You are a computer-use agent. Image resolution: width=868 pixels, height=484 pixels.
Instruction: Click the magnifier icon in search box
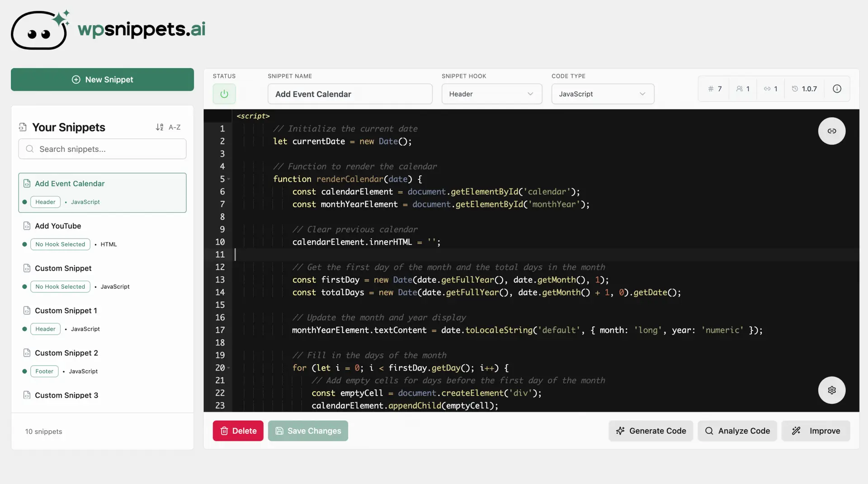pos(30,149)
